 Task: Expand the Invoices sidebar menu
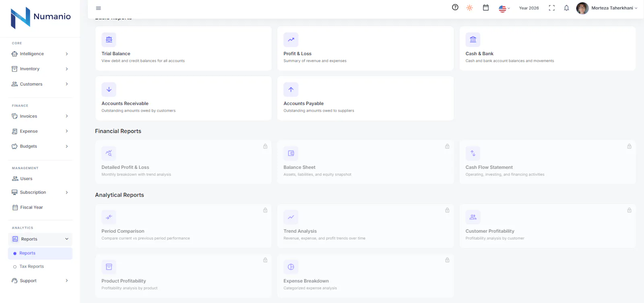click(x=40, y=116)
